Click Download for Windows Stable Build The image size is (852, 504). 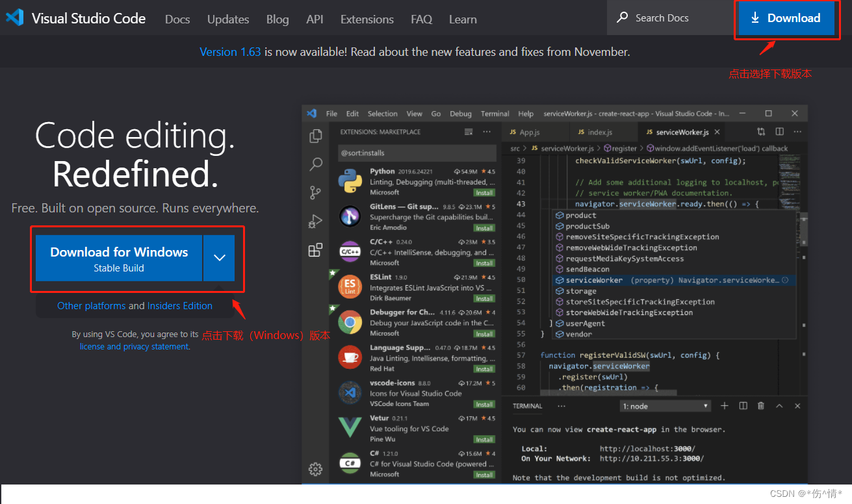pos(119,258)
